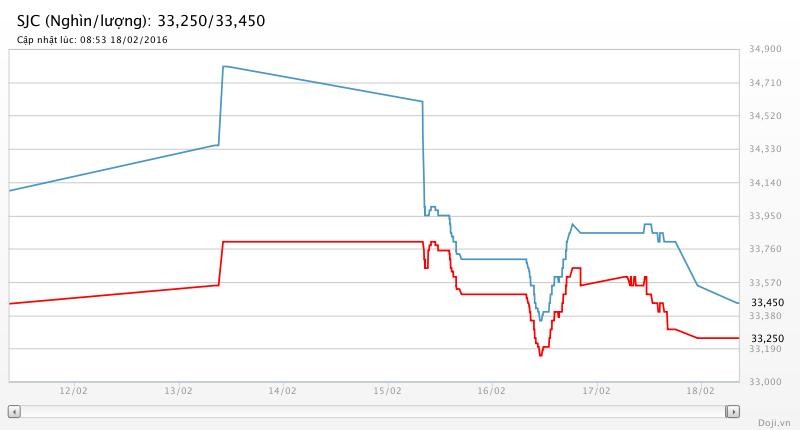Select the 15/02 date axis label
Screen dimensions: 800x430
(x=387, y=391)
